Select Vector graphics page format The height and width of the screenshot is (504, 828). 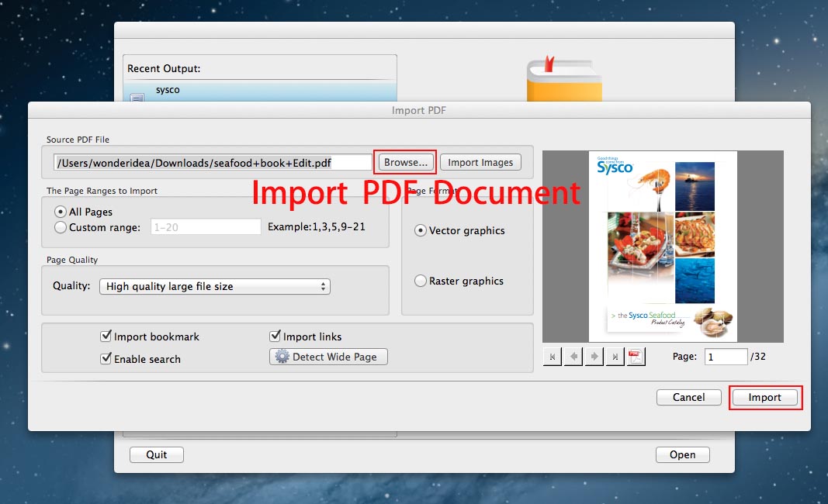tap(421, 230)
